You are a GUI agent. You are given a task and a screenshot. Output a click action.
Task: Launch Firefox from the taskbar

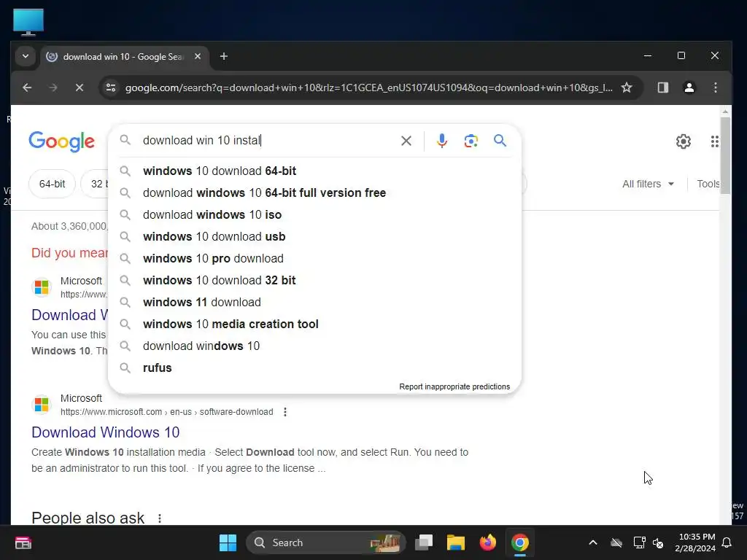point(487,542)
